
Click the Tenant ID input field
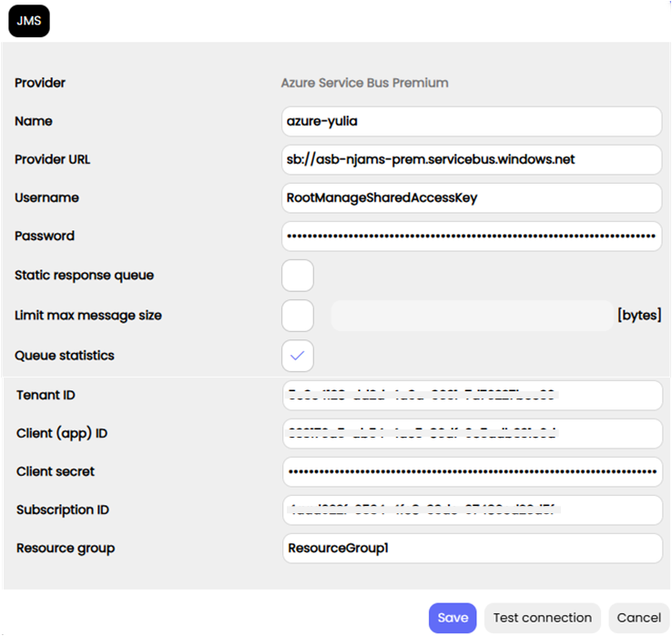(473, 395)
